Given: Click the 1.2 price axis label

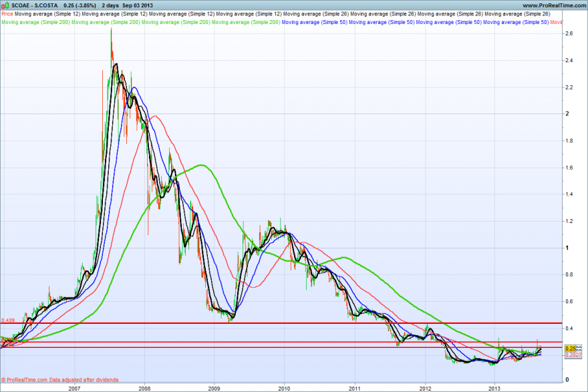Looking at the screenshot, I should pyautogui.click(x=569, y=221).
